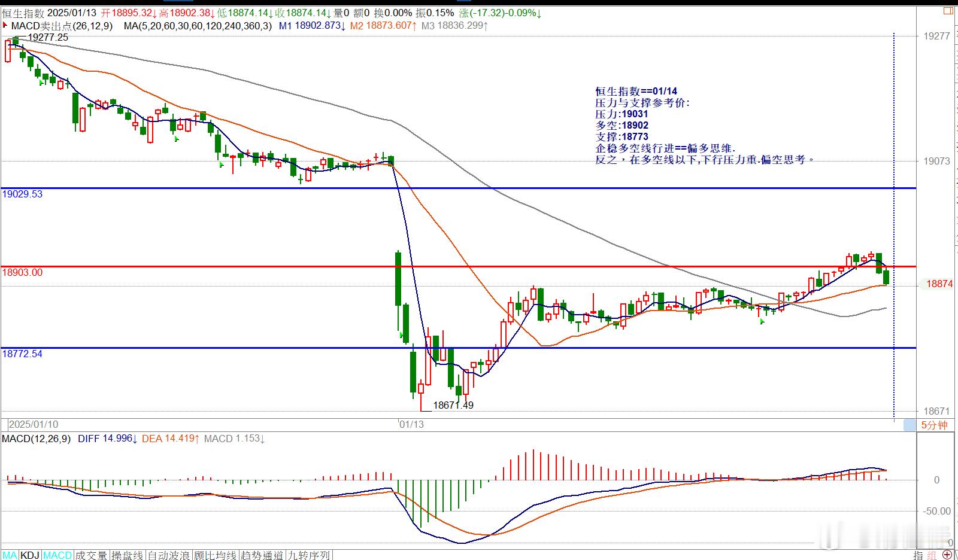The height and width of the screenshot is (560, 958).
Task: Select the blue 19029.53 resistance line label
Action: pyautogui.click(x=23, y=194)
